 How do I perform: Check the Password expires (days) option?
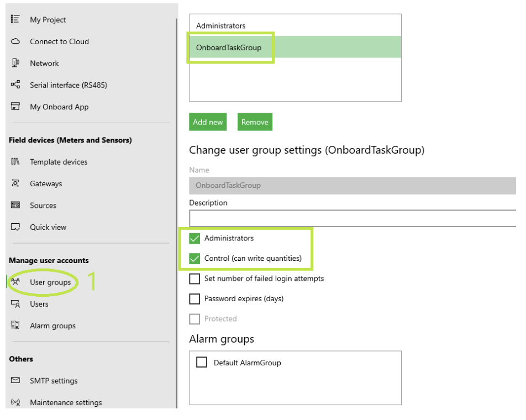tap(194, 299)
